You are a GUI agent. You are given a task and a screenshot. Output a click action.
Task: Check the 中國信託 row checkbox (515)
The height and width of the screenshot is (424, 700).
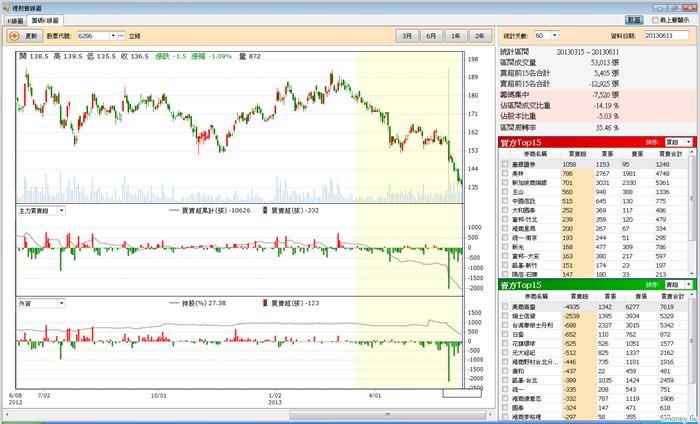pyautogui.click(x=505, y=201)
